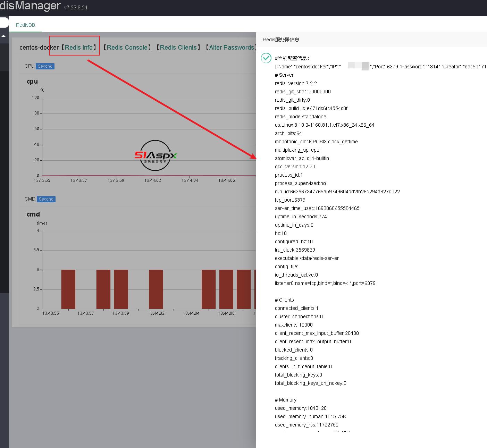This screenshot has width=487, height=448.
Task: Select the # Memory section heading
Action: pyautogui.click(x=286, y=400)
